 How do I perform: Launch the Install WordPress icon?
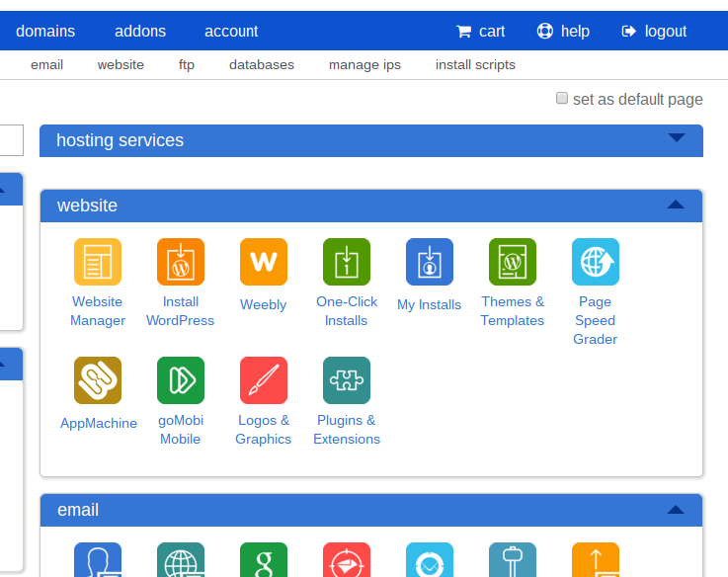click(x=181, y=262)
